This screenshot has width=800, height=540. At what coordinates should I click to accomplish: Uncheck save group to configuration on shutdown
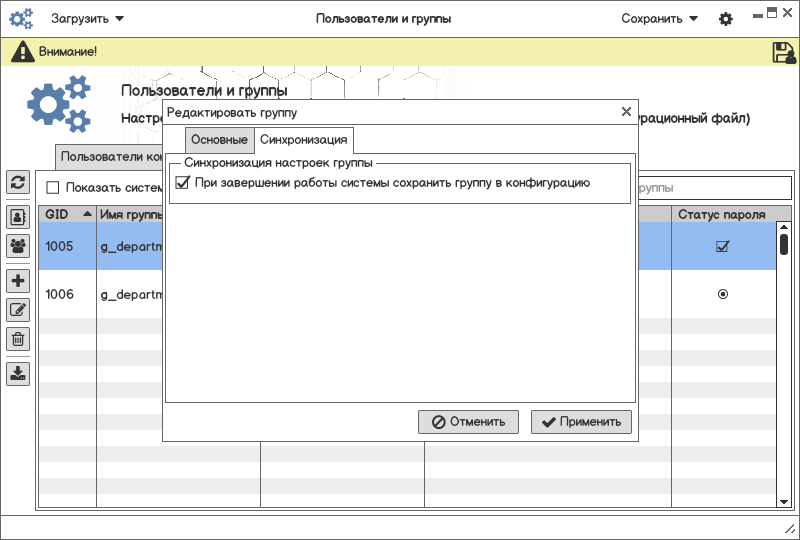(182, 183)
